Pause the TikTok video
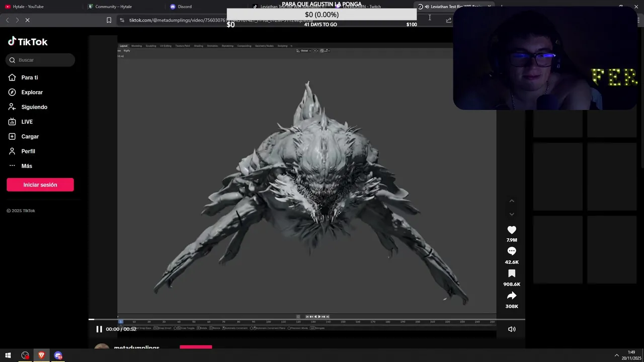 (x=99, y=329)
